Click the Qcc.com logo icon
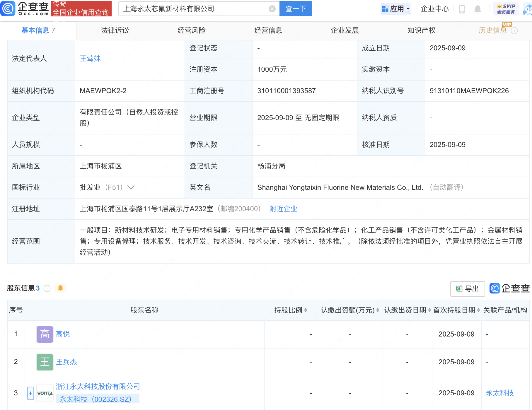This screenshot has height=410, width=532. click(8, 8)
